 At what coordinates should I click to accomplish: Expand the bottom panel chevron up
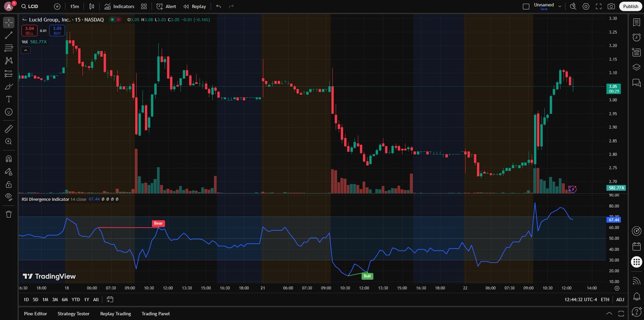coord(608,314)
